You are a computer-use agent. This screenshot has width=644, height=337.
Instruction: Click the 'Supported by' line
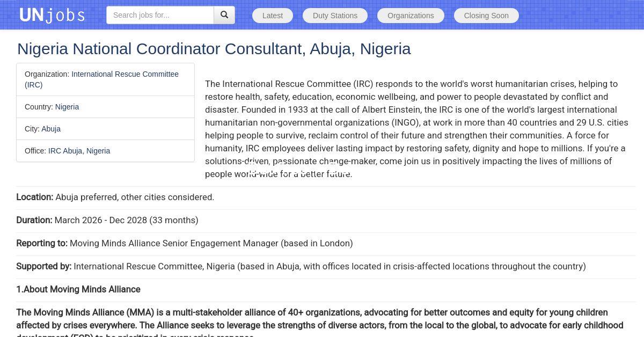tap(301, 266)
